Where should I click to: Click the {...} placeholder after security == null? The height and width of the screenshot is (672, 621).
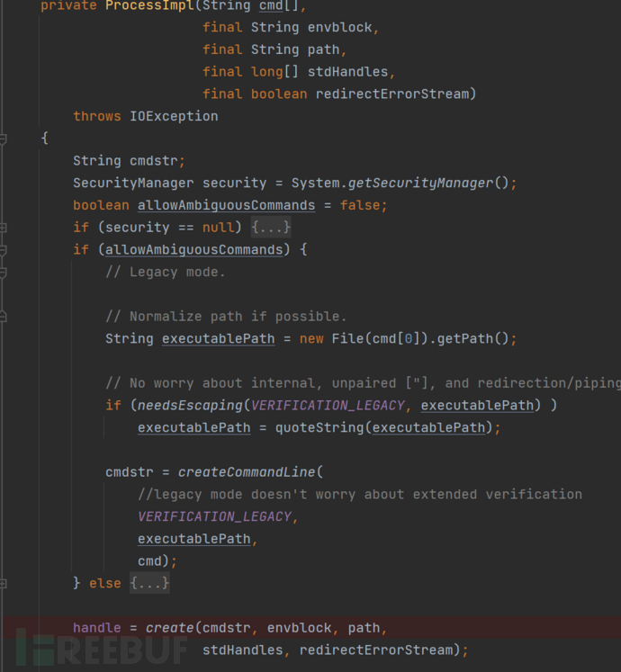pyautogui.click(x=271, y=228)
